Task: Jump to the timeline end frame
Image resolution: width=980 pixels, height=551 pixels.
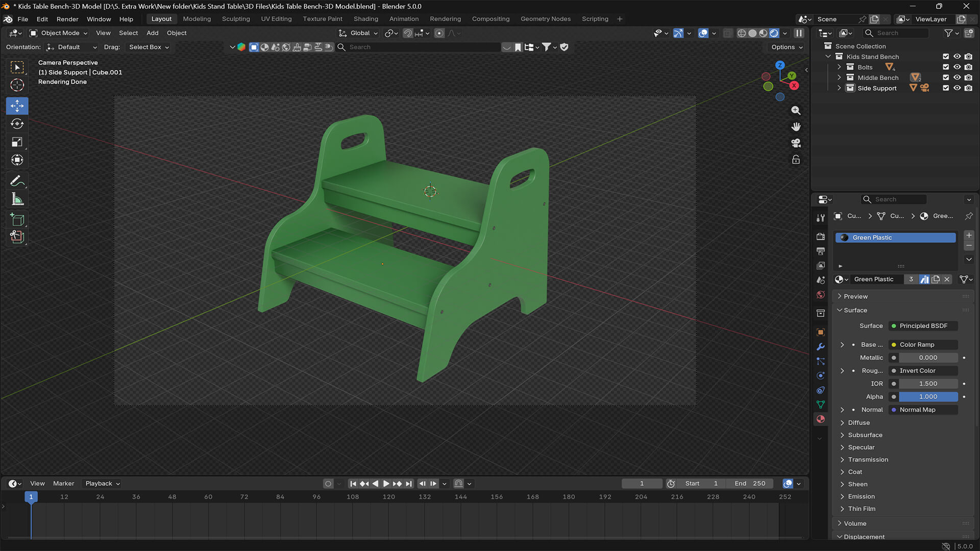Action: click(x=408, y=484)
